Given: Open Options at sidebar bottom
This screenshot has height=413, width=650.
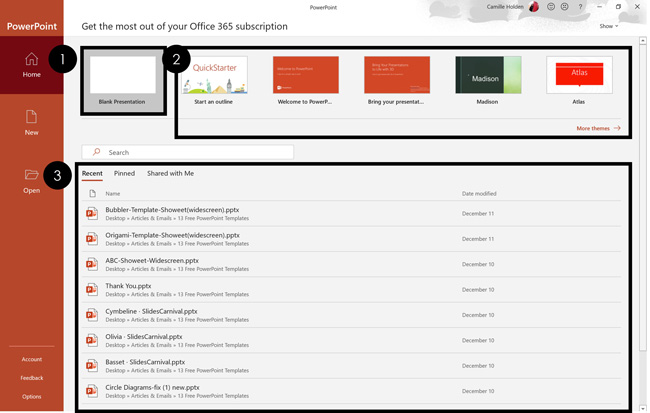Looking at the screenshot, I should click(x=32, y=396).
